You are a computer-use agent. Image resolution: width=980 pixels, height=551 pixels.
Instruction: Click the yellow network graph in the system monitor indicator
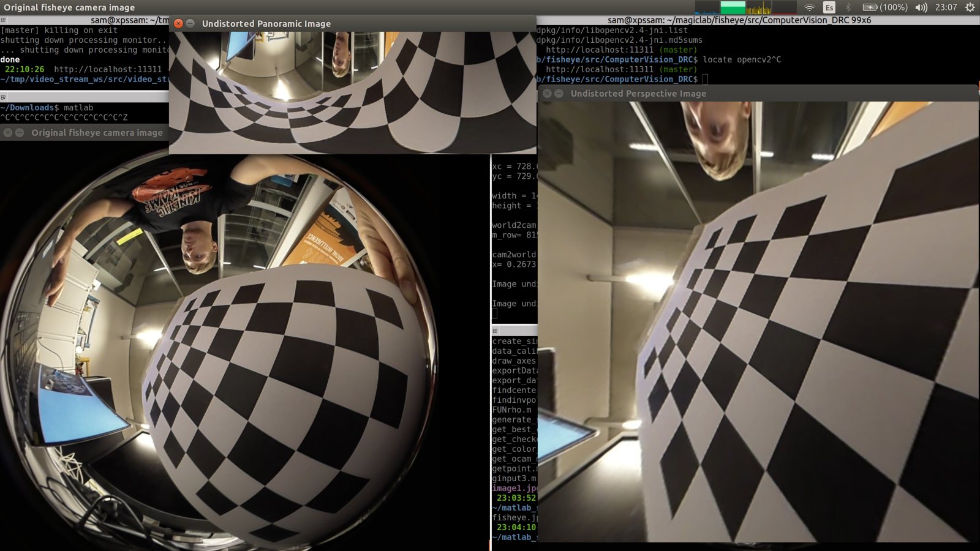[758, 7]
